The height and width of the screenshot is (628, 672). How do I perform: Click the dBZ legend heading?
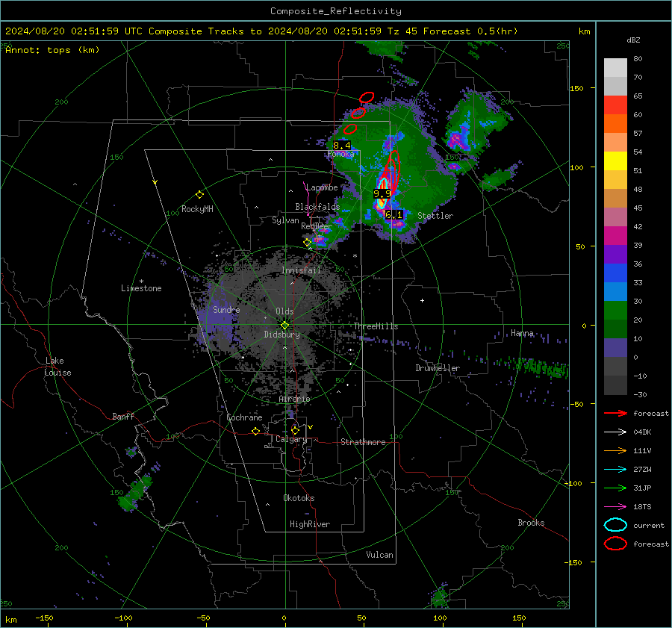point(633,40)
